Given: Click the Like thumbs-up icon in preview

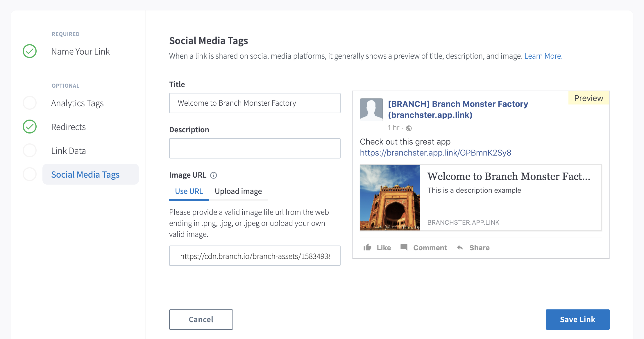Looking at the screenshot, I should coord(367,247).
